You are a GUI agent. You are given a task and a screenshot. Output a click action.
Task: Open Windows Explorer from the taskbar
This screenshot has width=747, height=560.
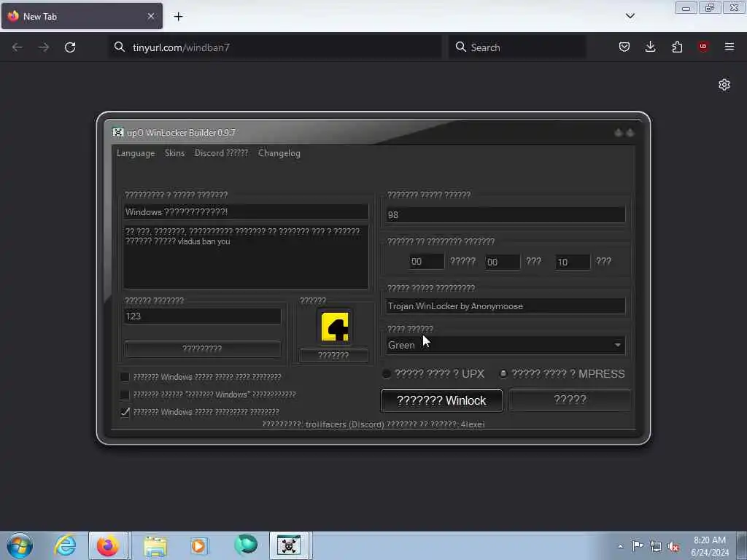coord(155,545)
